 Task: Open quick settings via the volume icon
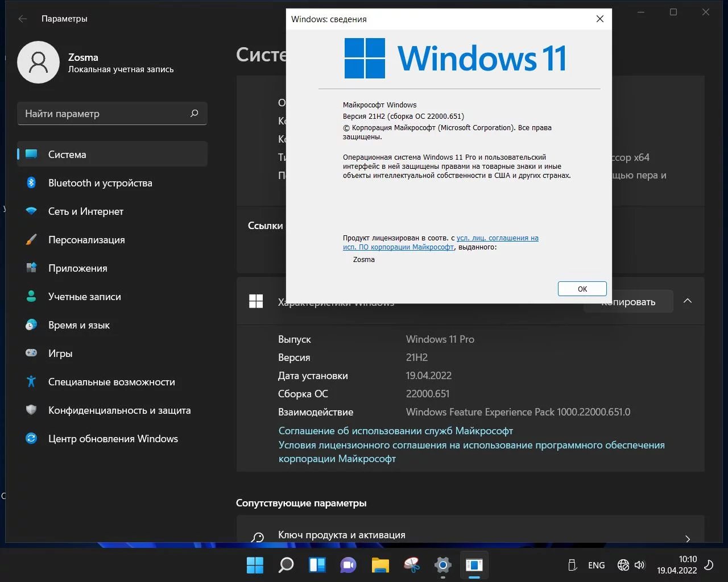(x=640, y=565)
